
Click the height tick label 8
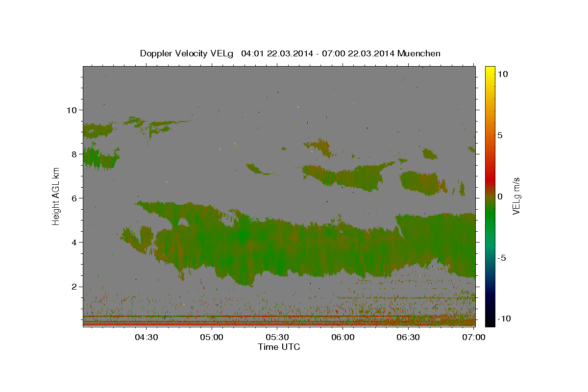click(x=74, y=154)
